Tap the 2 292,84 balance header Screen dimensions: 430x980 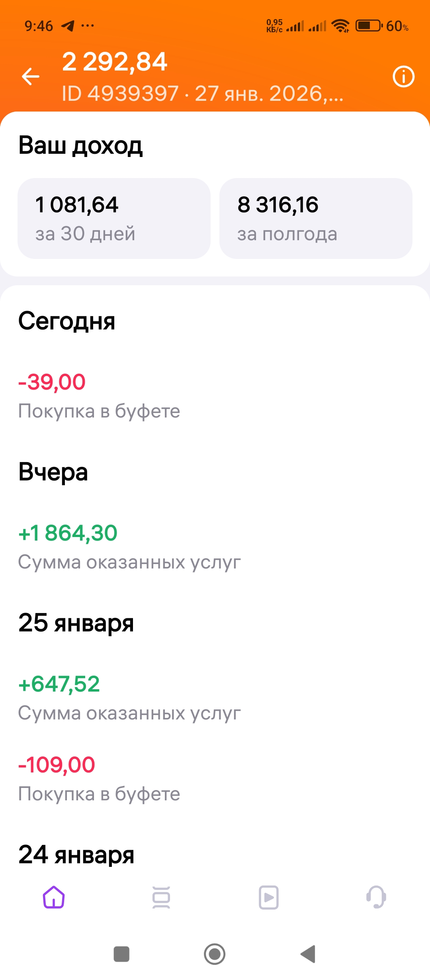tap(115, 62)
